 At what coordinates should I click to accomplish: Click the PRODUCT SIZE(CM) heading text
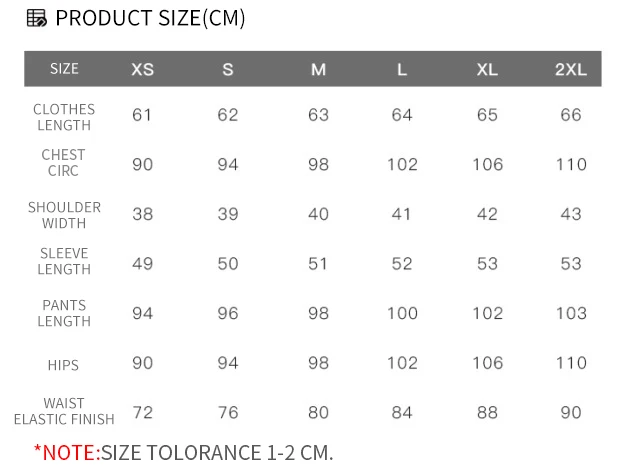(x=150, y=18)
